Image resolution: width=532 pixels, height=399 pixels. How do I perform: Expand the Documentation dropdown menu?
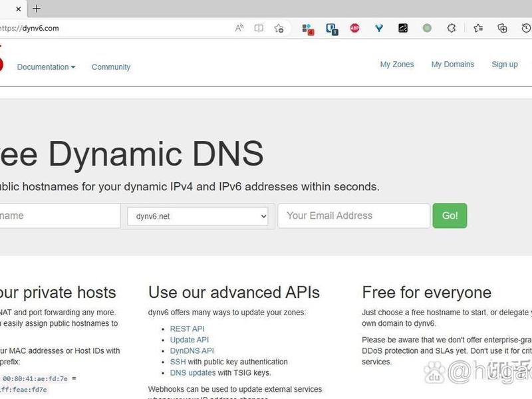tap(46, 67)
